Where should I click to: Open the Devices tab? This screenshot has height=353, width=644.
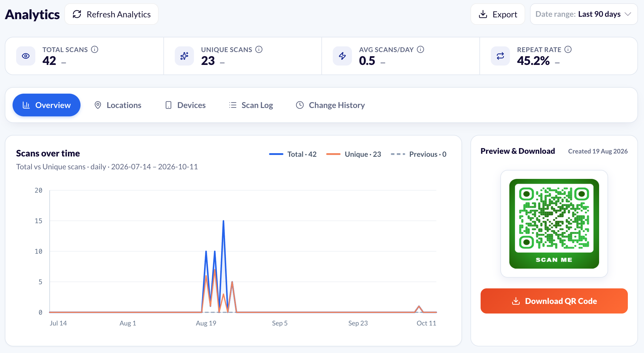click(x=185, y=105)
